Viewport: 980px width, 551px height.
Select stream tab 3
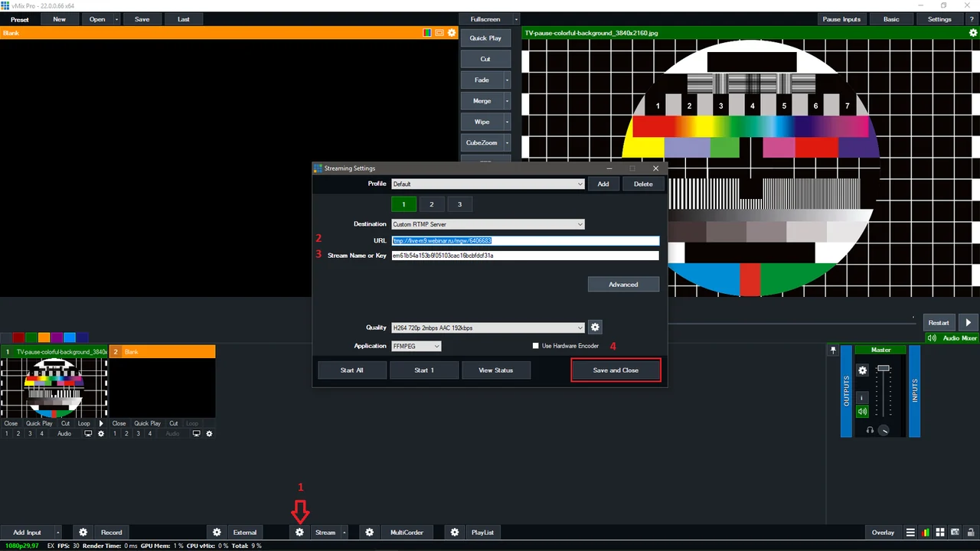pyautogui.click(x=459, y=204)
